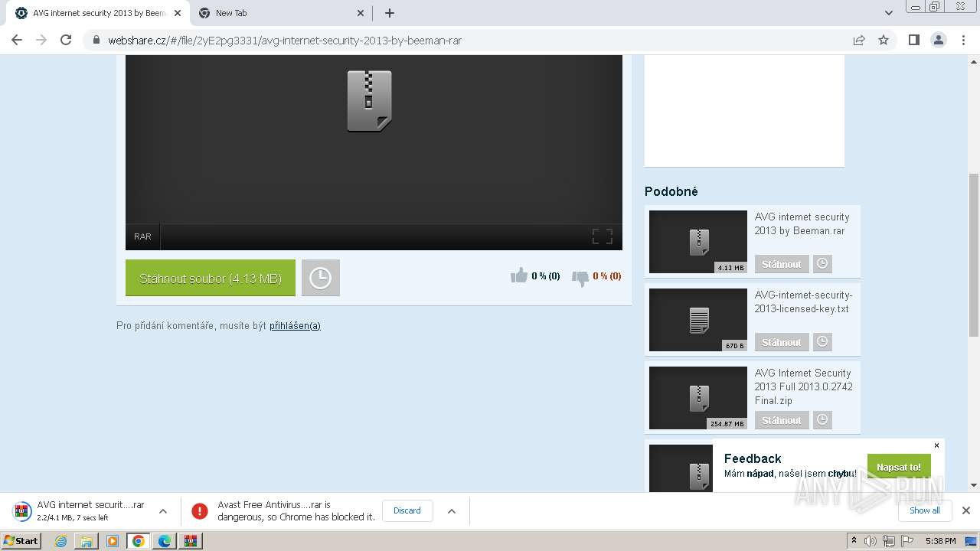Click Stáhnout for AVG internet security 2013 by Beeman.rar
The width and height of the screenshot is (980, 551).
782,264
